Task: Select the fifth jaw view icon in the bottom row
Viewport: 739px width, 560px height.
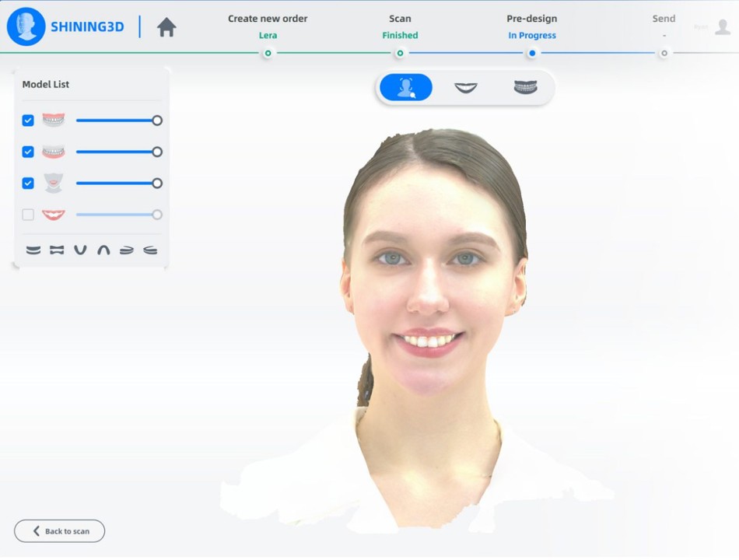Action: 127,250
